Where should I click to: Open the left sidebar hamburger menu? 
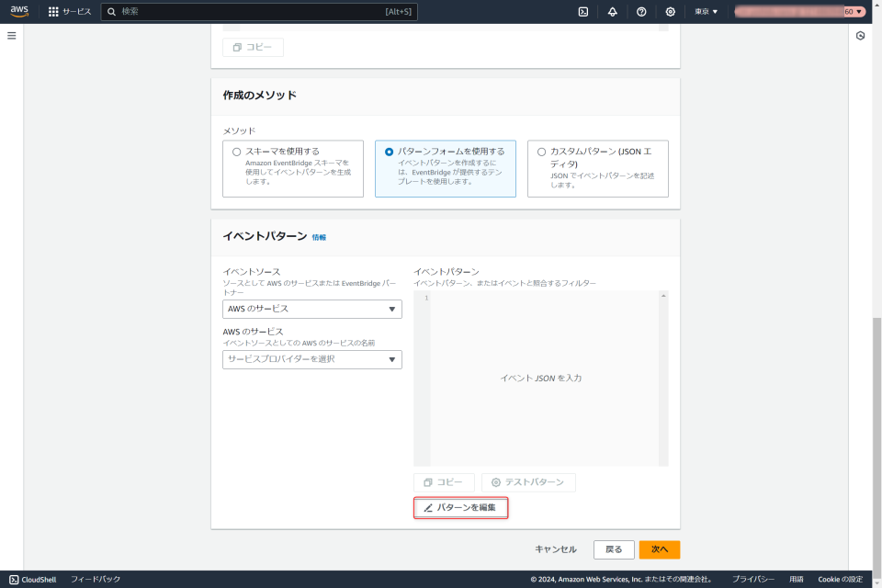click(x=11, y=36)
